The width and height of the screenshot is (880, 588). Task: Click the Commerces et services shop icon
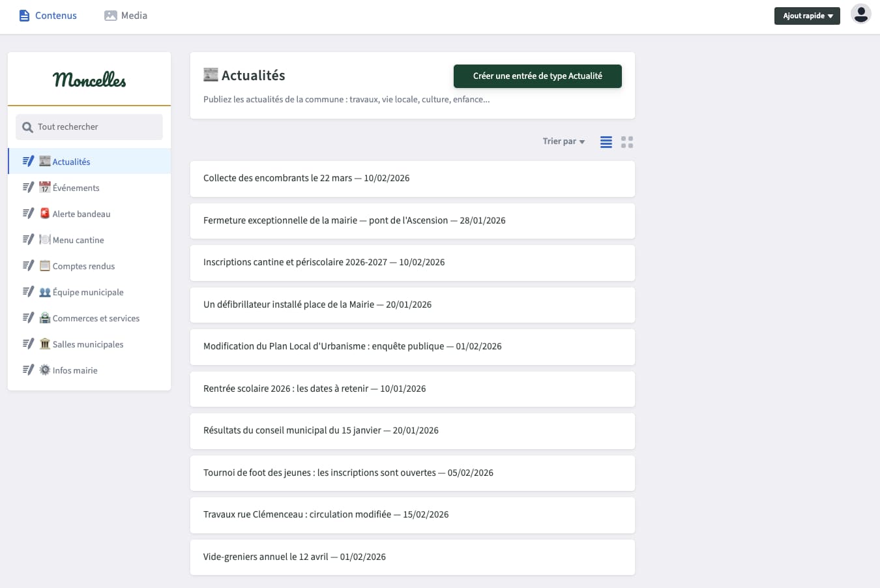point(44,318)
